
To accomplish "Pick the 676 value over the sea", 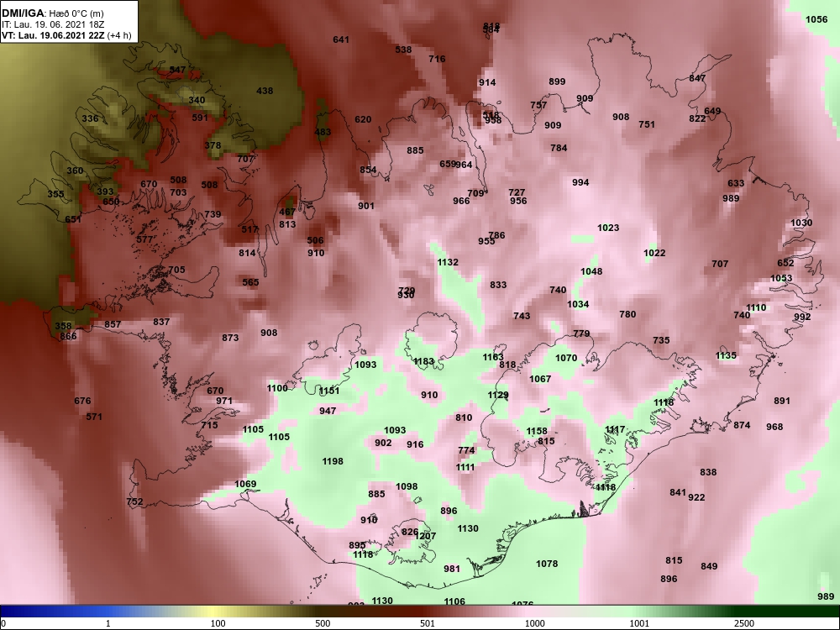I will [82, 401].
